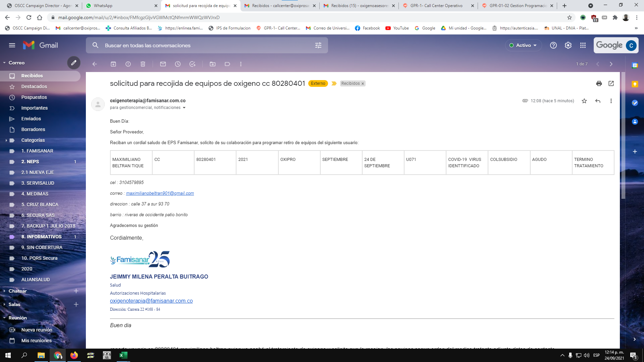Click the compose pencil button
This screenshot has height=362, width=644.
click(x=74, y=63)
